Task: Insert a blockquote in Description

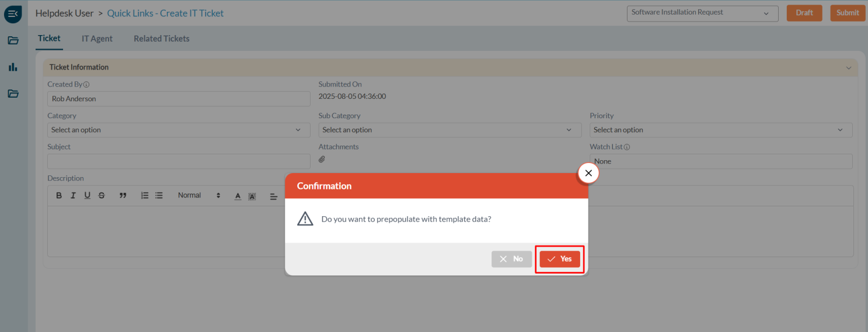Action: (x=123, y=196)
